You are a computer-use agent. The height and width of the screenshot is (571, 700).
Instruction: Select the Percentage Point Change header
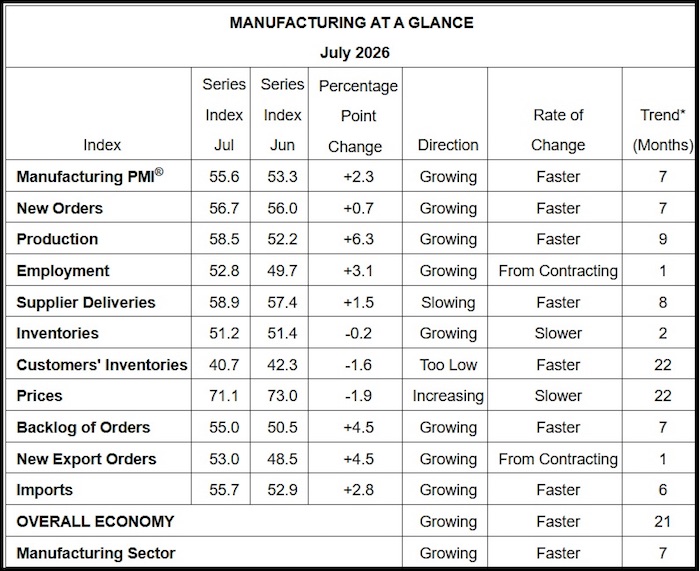[358, 116]
